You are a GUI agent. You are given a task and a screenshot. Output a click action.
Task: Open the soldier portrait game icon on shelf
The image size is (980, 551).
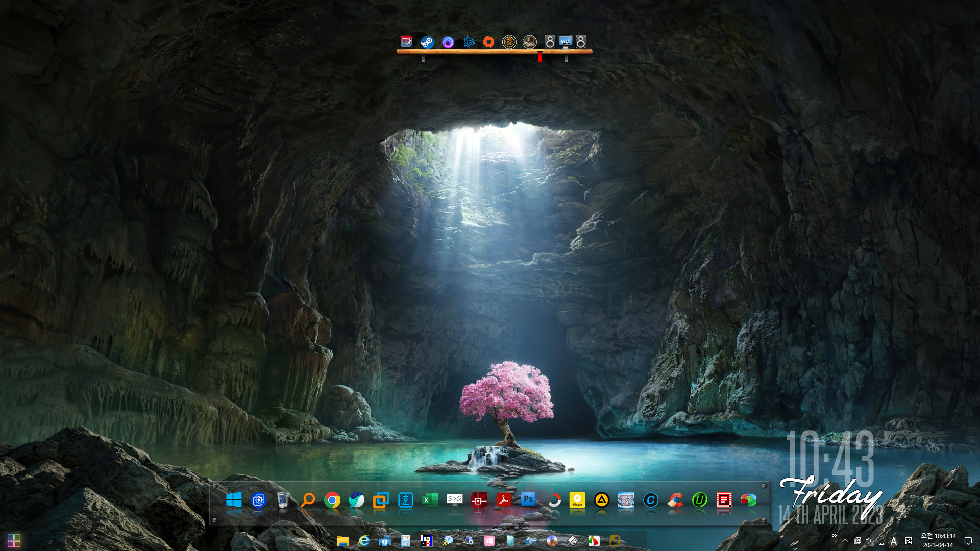(530, 42)
